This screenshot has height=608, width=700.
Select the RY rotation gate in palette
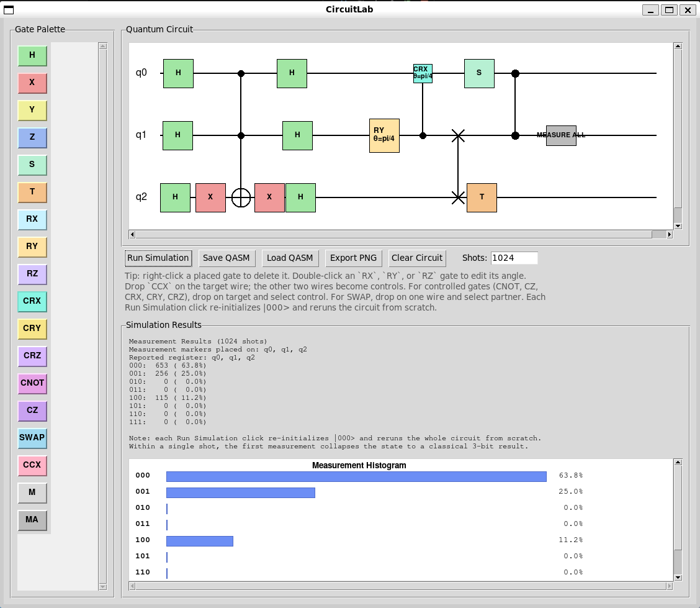(x=32, y=247)
